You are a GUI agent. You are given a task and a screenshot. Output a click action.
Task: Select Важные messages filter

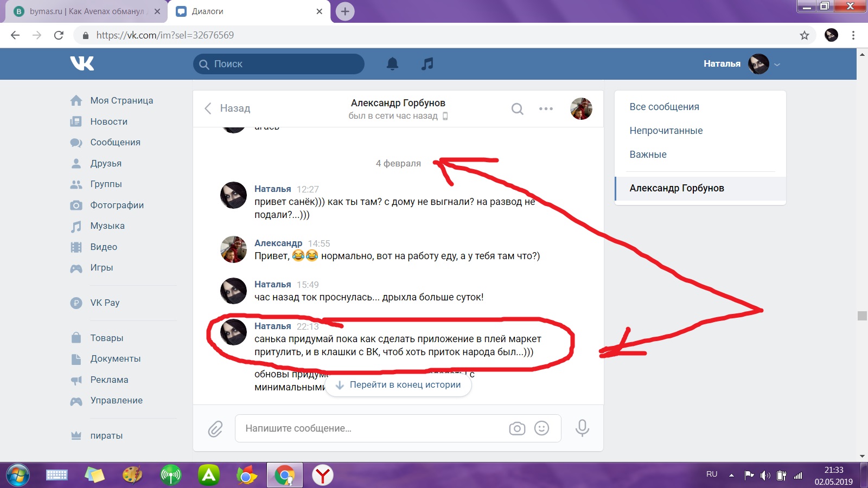[x=648, y=155]
